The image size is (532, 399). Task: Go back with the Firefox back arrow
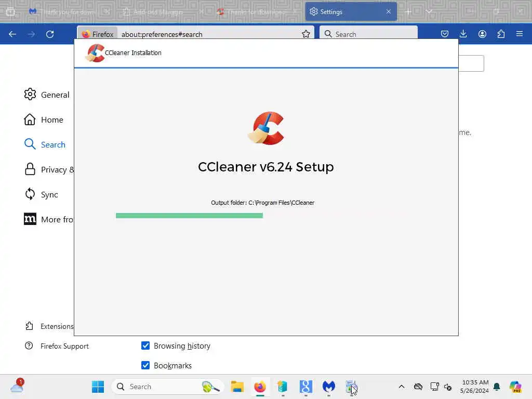click(12, 34)
